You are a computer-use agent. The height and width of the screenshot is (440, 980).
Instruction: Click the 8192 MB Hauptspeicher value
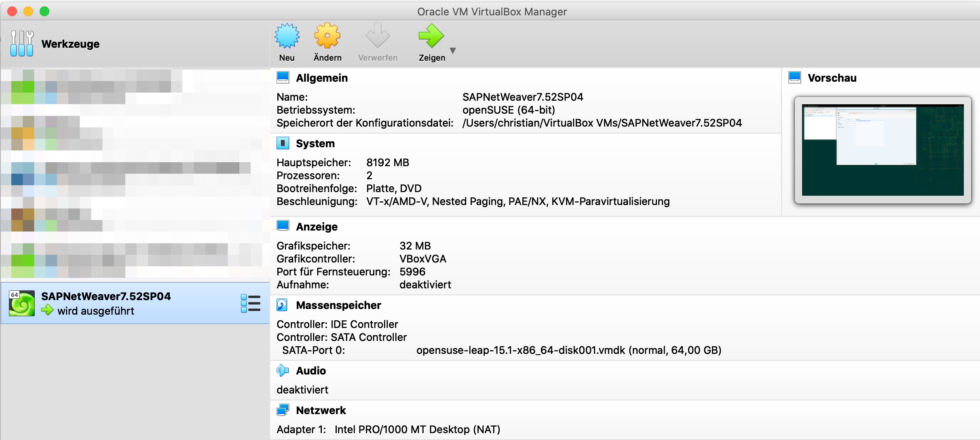pyautogui.click(x=388, y=163)
